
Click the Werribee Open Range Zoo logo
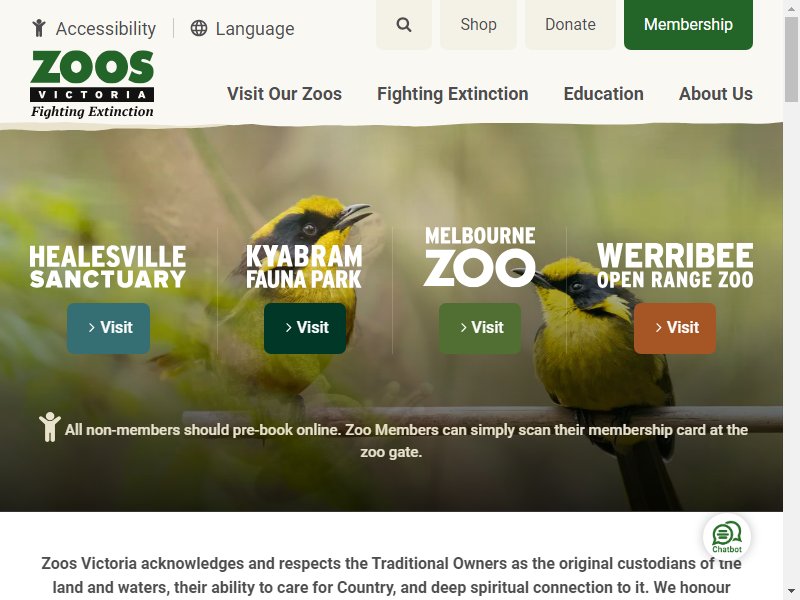(x=675, y=265)
